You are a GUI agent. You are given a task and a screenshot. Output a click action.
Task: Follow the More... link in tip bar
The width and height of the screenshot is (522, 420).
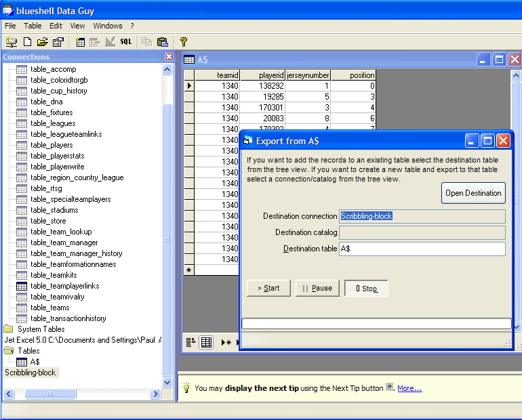click(x=409, y=388)
